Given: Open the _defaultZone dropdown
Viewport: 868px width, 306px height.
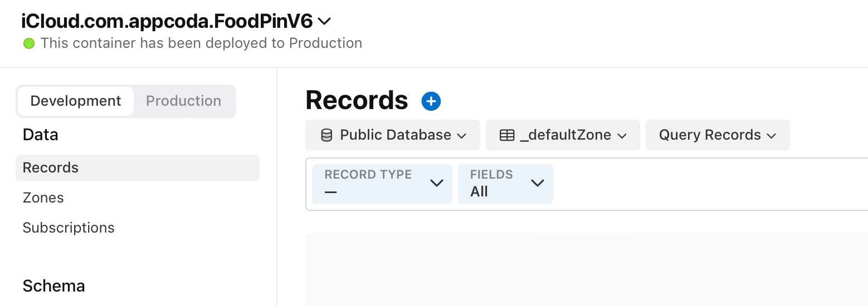Looking at the screenshot, I should 563,135.
